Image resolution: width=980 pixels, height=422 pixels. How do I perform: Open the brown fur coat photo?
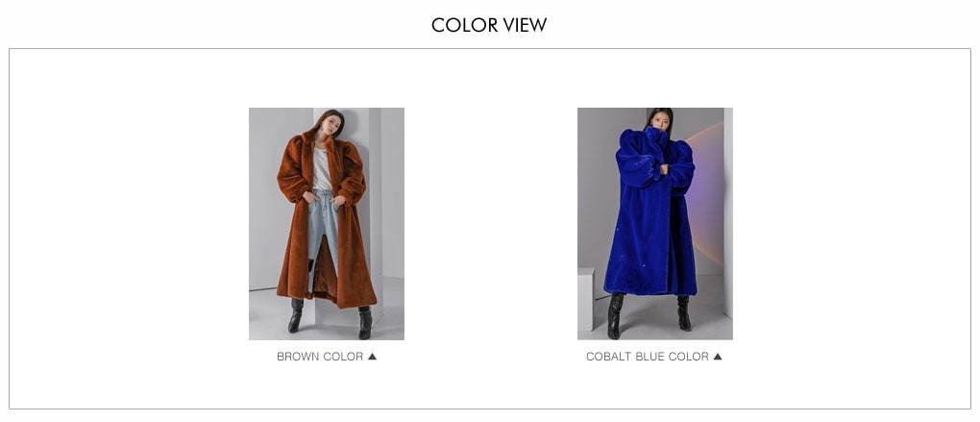click(327, 224)
